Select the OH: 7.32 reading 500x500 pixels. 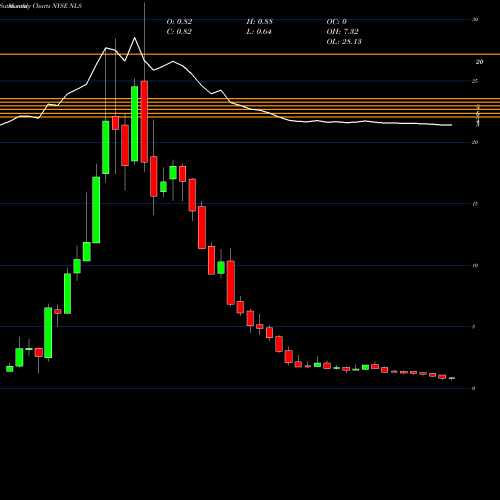[343, 32]
